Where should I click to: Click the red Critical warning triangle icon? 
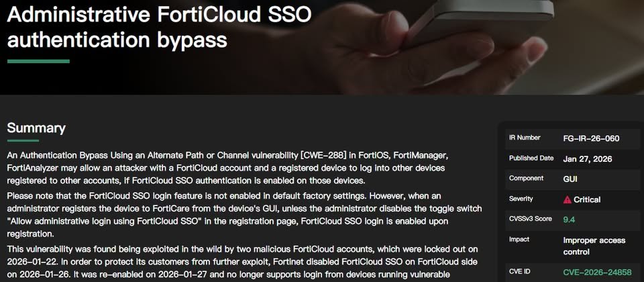point(568,200)
